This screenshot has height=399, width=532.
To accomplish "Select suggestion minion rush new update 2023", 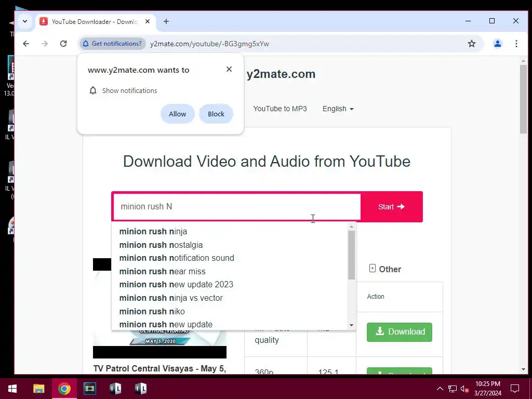I will pos(229,284).
